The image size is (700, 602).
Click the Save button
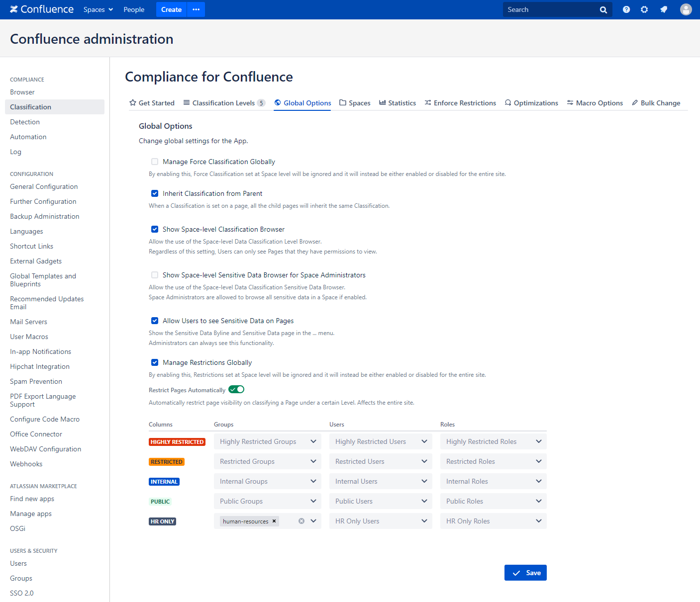tap(525, 573)
